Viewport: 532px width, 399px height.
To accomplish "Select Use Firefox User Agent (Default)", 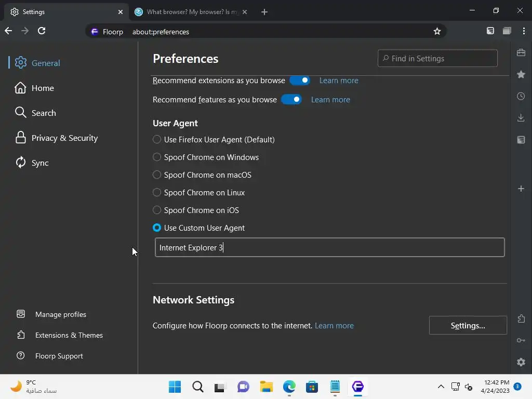I will [157, 139].
